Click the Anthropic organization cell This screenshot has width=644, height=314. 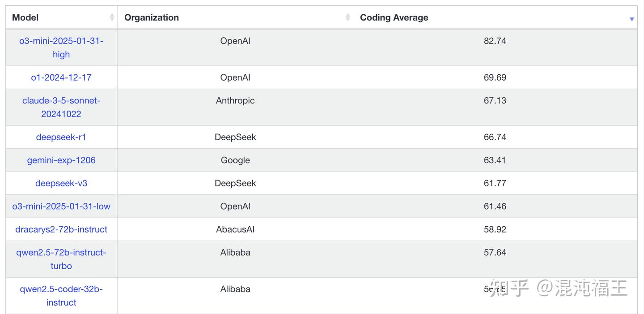click(235, 101)
